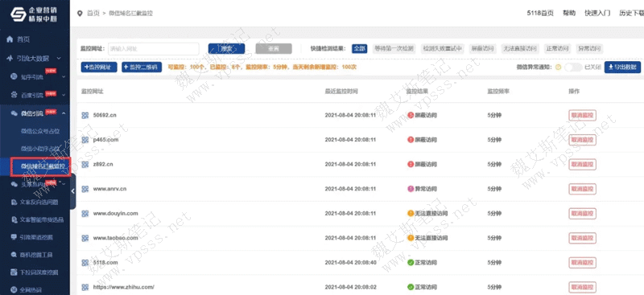The width and height of the screenshot is (644, 295).
Task: Collapse the 微信引流 submenu arrow
Action: [x=64, y=113]
